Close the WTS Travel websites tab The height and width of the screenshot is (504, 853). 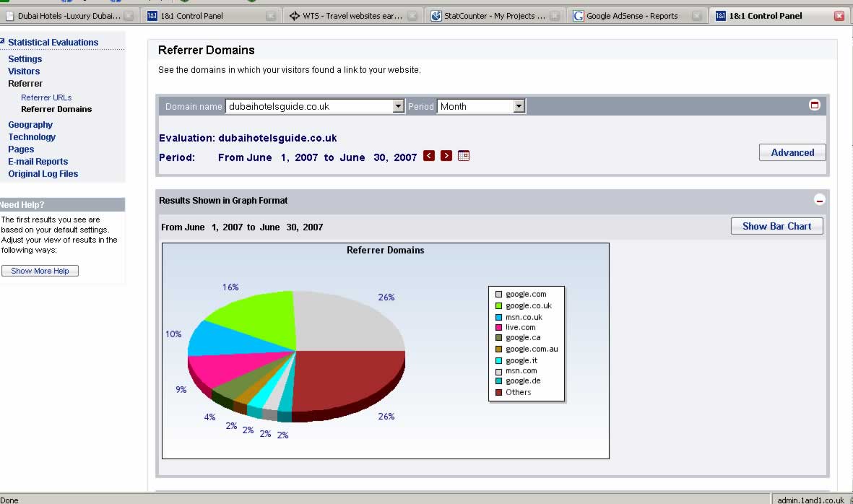click(x=412, y=16)
